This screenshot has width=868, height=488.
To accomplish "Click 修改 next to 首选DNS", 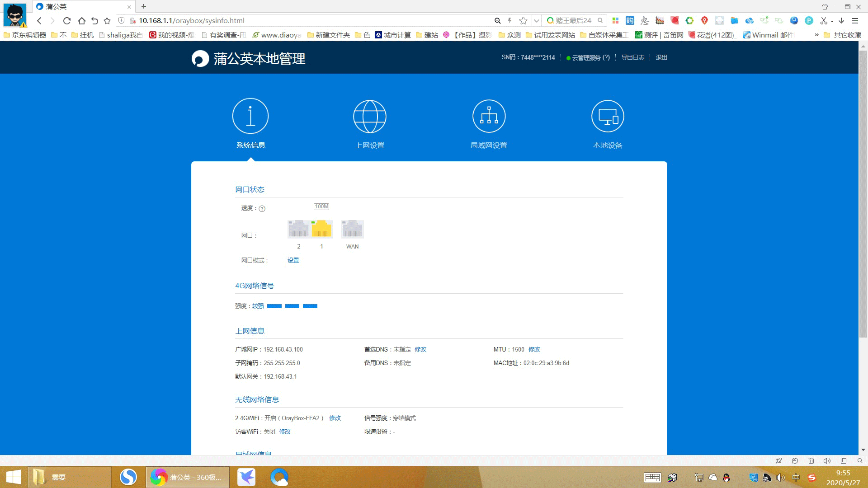I will pyautogui.click(x=420, y=349).
